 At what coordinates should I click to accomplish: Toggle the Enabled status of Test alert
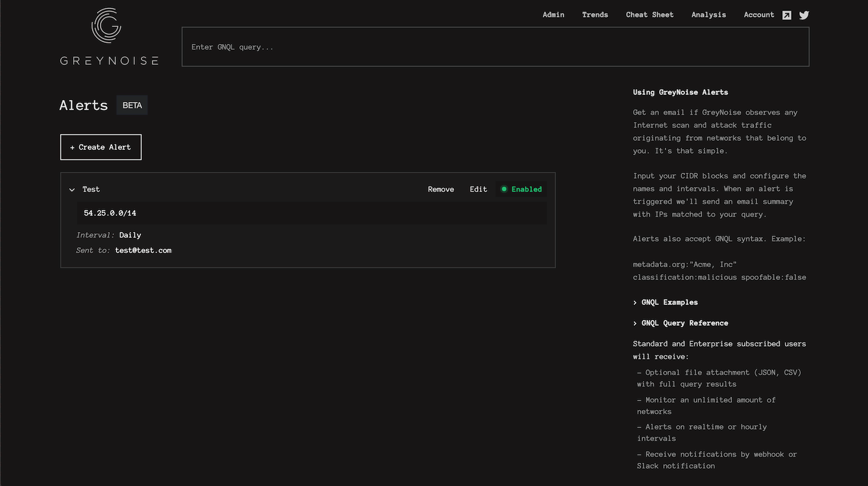521,189
